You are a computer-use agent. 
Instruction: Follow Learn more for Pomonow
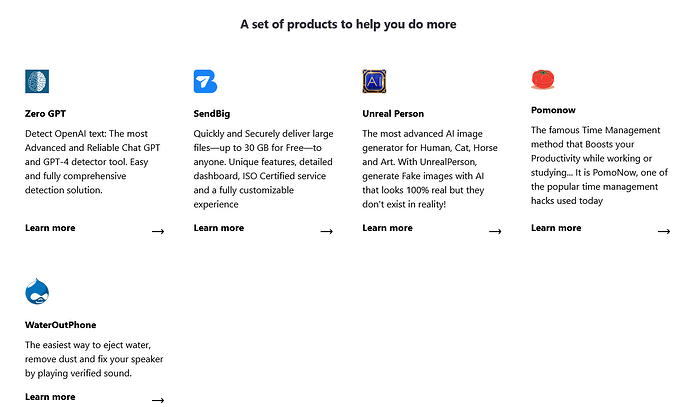(x=556, y=228)
